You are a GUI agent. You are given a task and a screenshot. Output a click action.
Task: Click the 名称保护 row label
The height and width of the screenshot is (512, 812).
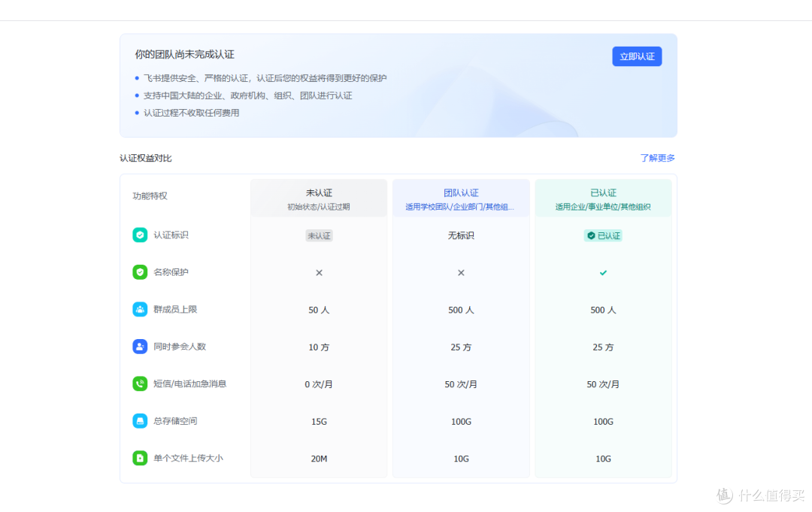coord(171,272)
